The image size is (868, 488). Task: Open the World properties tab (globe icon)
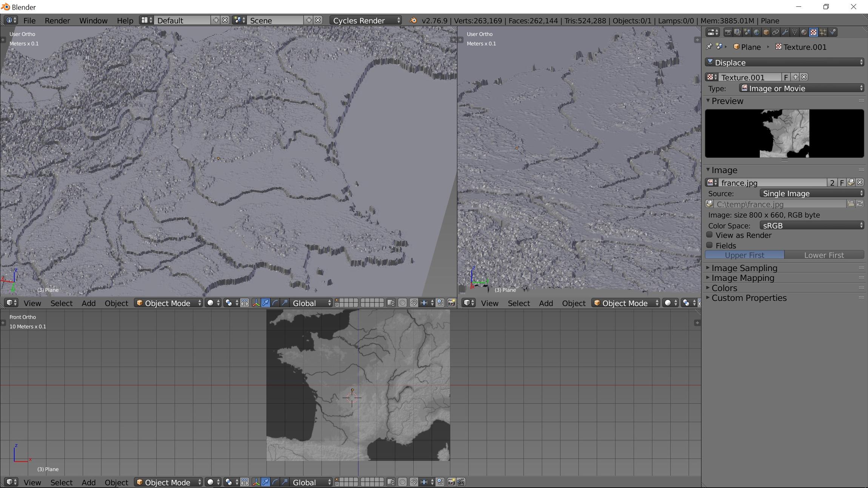(756, 32)
